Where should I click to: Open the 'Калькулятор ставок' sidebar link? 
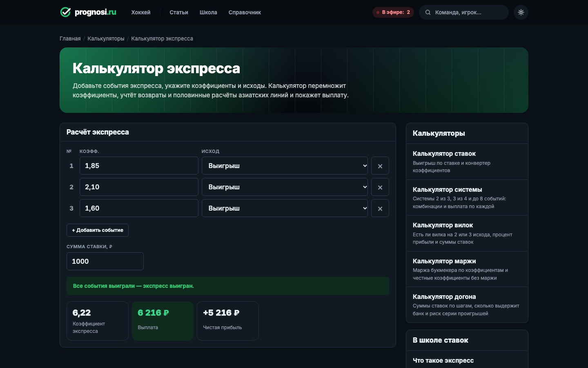[467, 162]
